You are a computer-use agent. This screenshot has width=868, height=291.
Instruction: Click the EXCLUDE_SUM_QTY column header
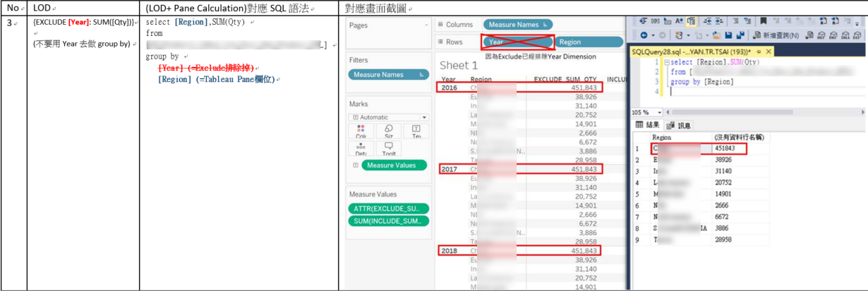(565, 79)
